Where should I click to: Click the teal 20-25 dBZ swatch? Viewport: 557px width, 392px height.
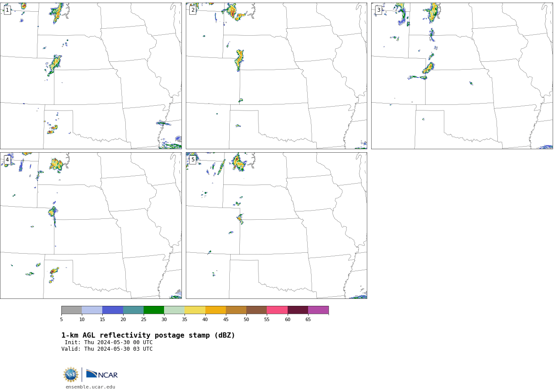click(133, 310)
